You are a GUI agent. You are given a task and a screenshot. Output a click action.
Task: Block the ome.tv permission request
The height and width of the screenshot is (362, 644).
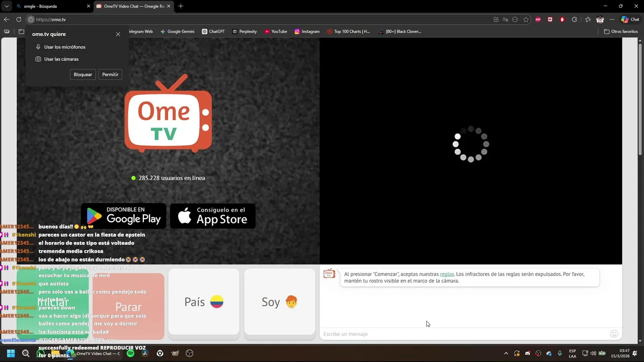click(x=83, y=74)
